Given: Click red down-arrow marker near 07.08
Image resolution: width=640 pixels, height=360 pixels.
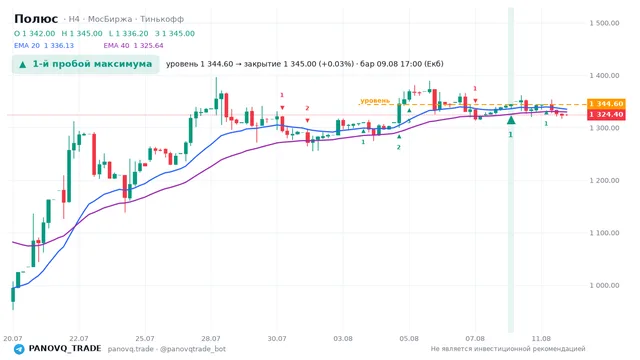Looking at the screenshot, I should (475, 101).
